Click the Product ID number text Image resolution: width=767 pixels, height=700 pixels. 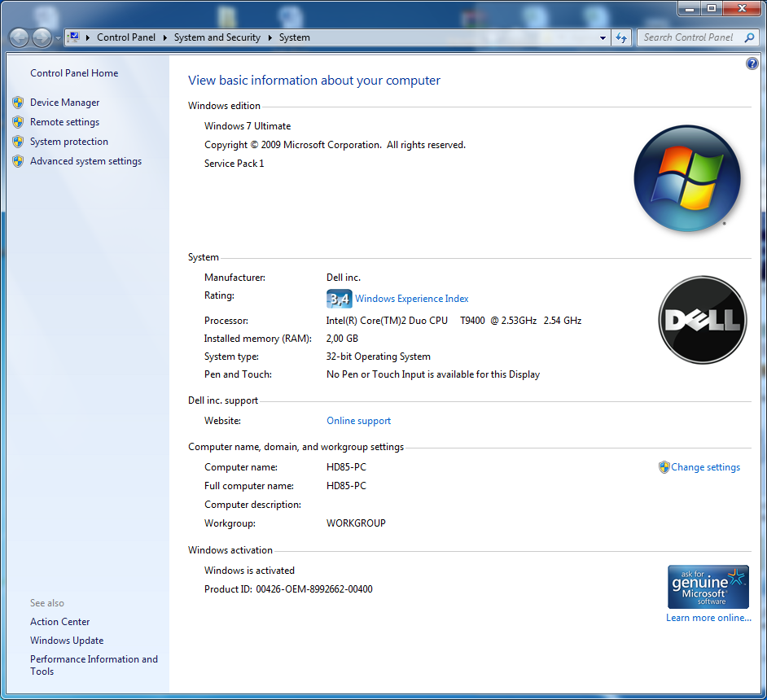click(313, 589)
